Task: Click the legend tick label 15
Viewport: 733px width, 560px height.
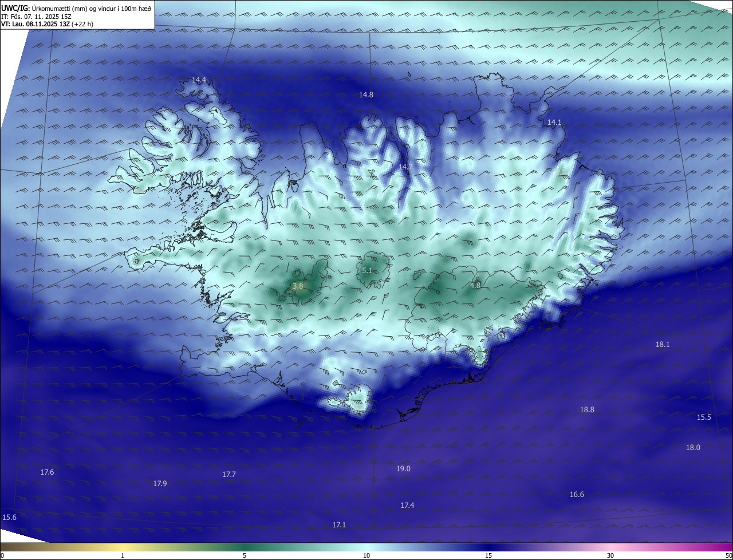Action: (x=488, y=555)
